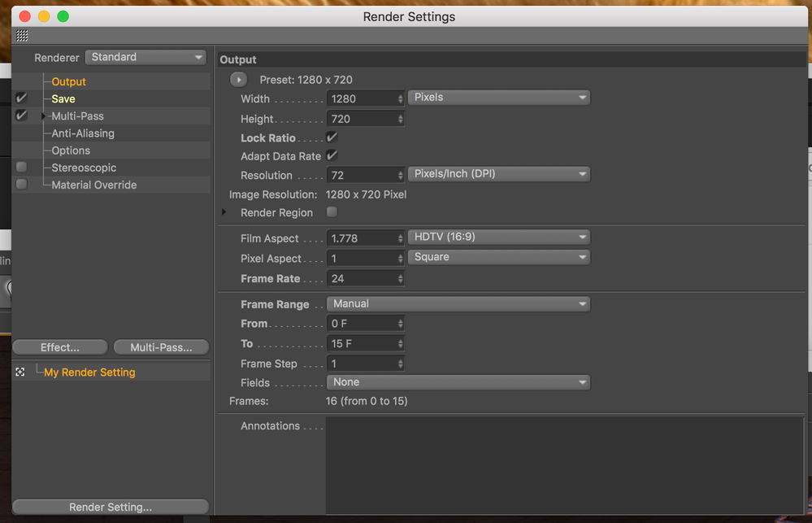This screenshot has width=812, height=523.
Task: Open the Pixels unit dropdown
Action: (499, 98)
